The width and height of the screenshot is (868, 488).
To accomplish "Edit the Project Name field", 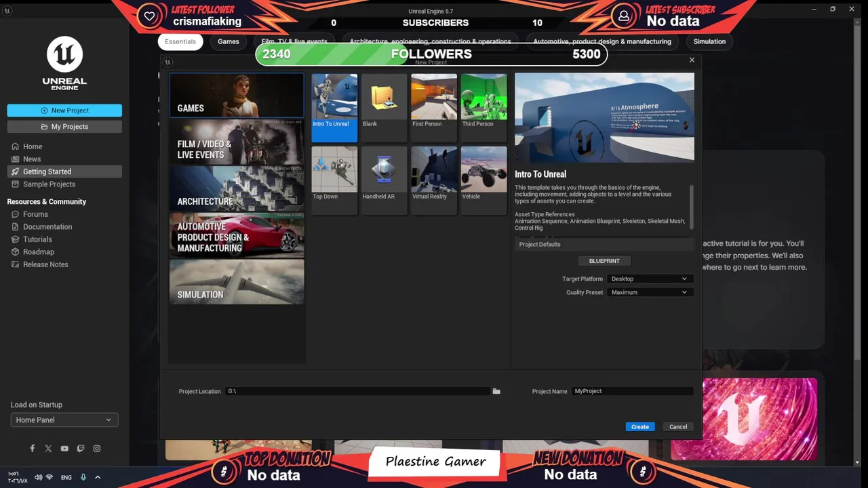I will 632,391.
